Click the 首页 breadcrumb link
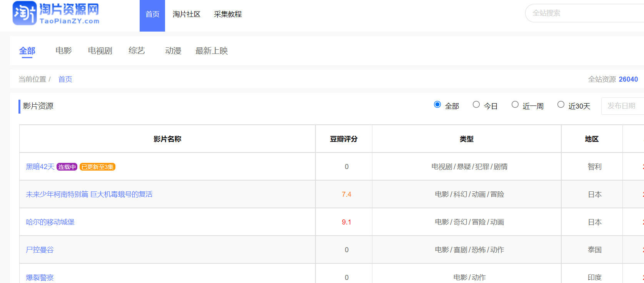Screen dimensions: 644x283 tap(65, 79)
